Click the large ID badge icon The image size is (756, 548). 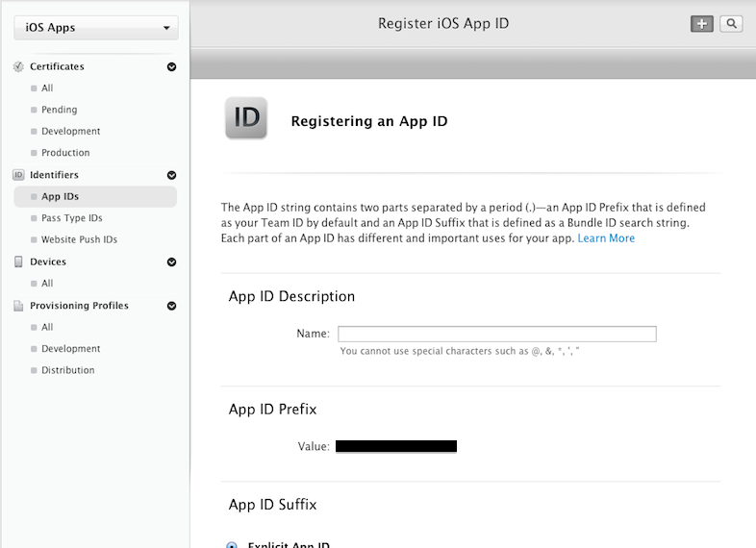(246, 118)
